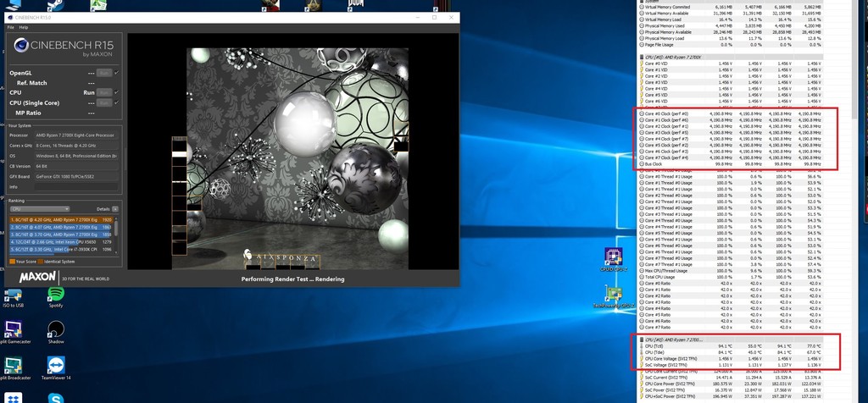Click the Identical System legend swatch

[41, 262]
